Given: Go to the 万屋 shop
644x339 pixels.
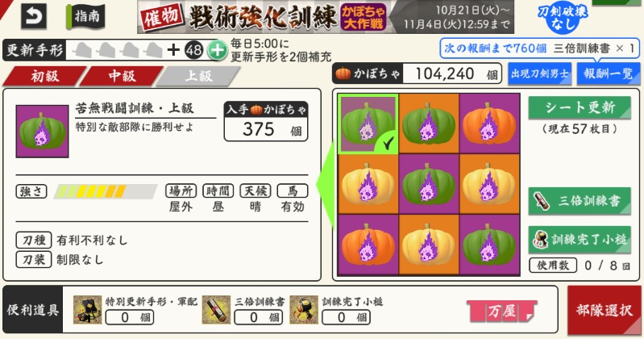Looking at the screenshot, I should click(x=502, y=311).
